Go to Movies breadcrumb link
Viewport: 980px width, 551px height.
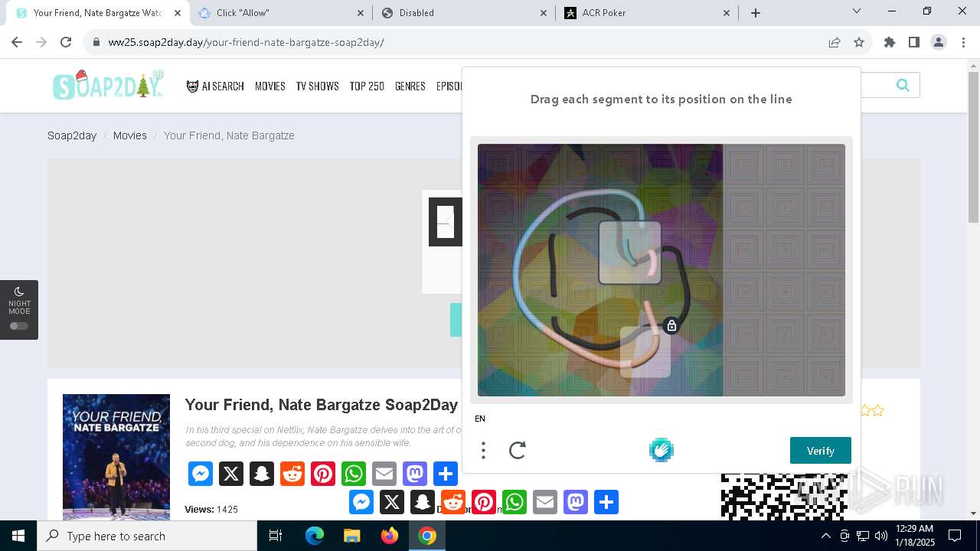coord(130,135)
